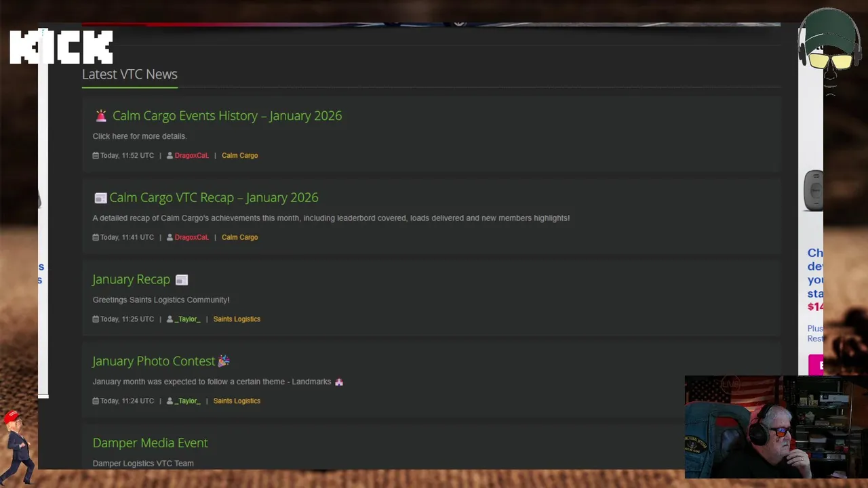Click the Today, 11:52 UTC timestamp
Image resolution: width=868 pixels, height=488 pixels.
[x=127, y=156]
